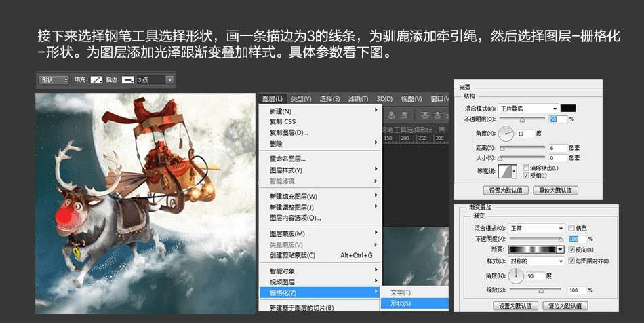Open the 描边 stroke swatch picker
Viewport: 644px width, 323px height.
tap(128, 79)
